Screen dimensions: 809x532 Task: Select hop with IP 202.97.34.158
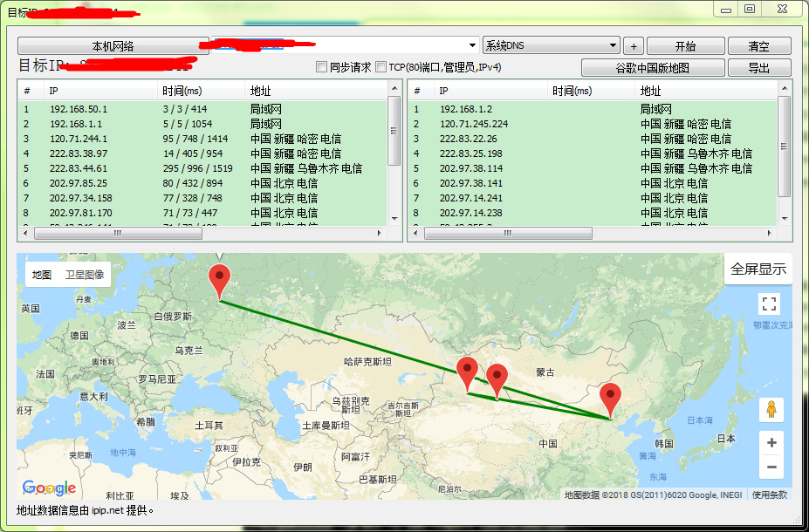[202, 198]
